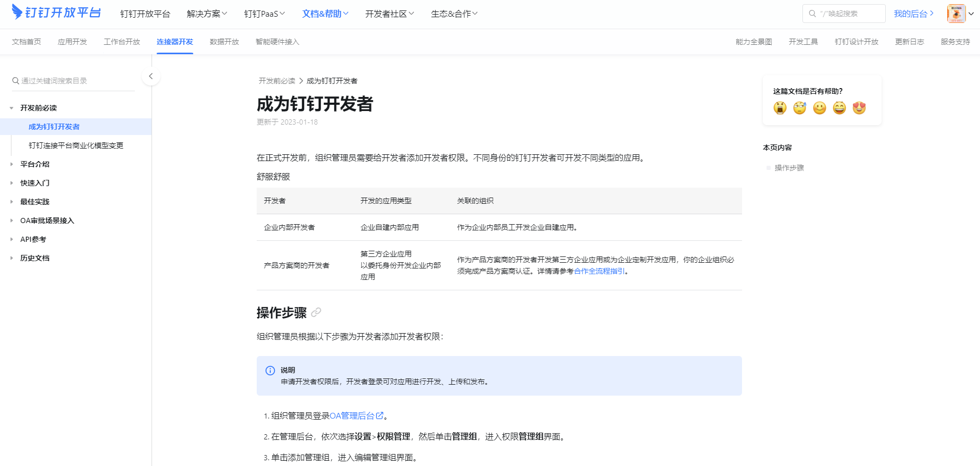Screen dimensions: 980x466
Task: Click the 企业内部开发者 table cell
Action: (290, 227)
